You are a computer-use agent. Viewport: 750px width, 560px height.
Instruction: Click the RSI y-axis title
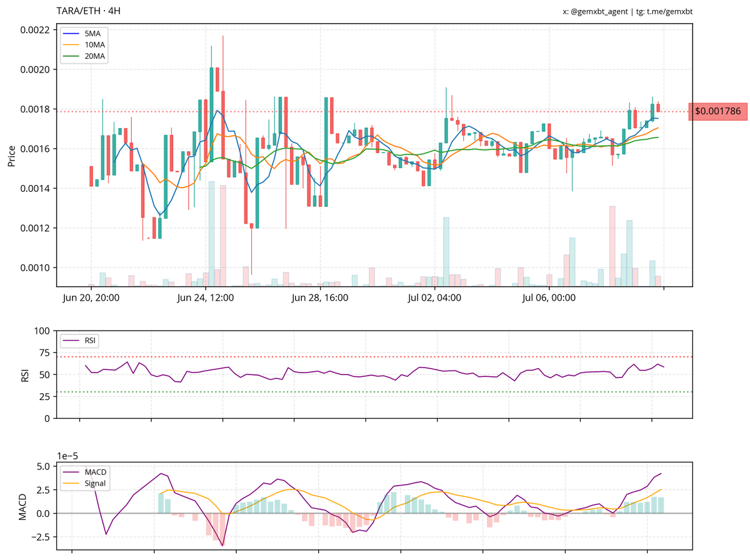point(27,374)
